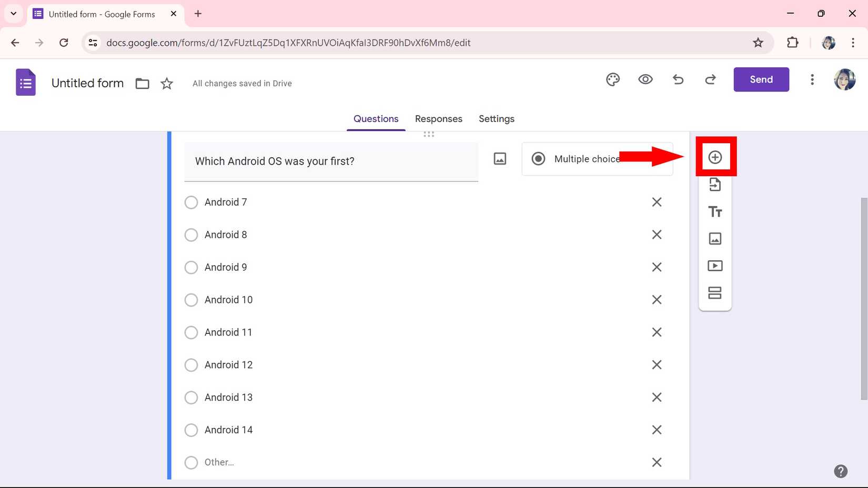Open the Chrome browser menu
The image size is (868, 488).
(x=853, y=43)
